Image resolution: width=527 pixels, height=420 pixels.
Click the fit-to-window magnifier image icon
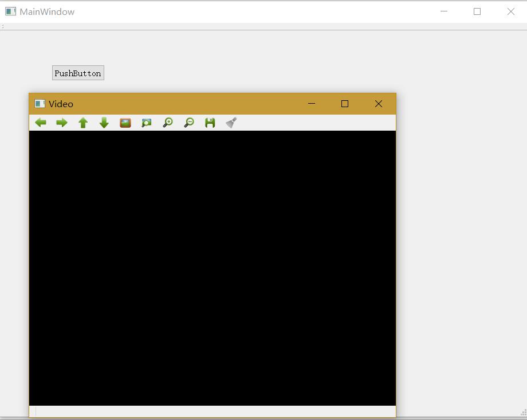(x=147, y=123)
